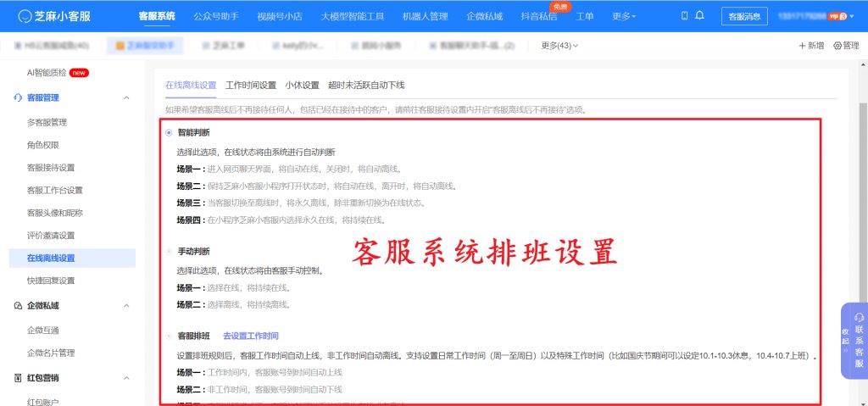Open the 更多 dropdown in top navigation
Image resolution: width=868 pixels, height=406 pixels.
click(x=624, y=16)
